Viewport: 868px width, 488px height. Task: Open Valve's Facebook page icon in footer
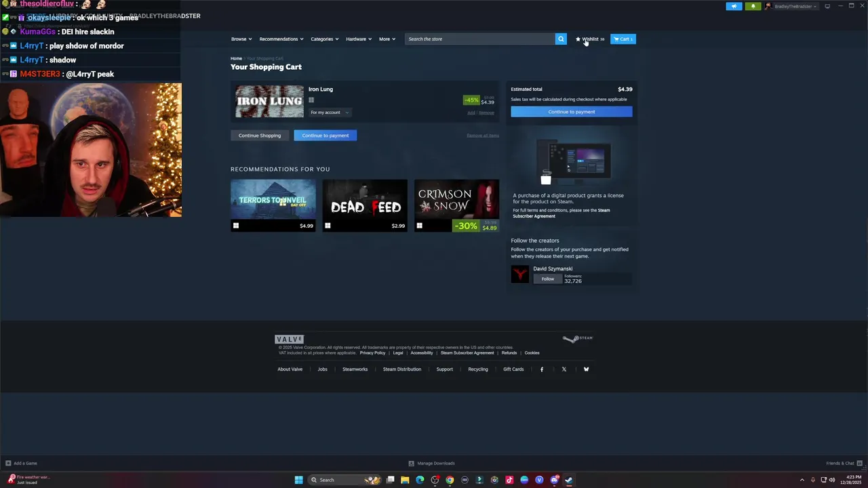(x=541, y=369)
